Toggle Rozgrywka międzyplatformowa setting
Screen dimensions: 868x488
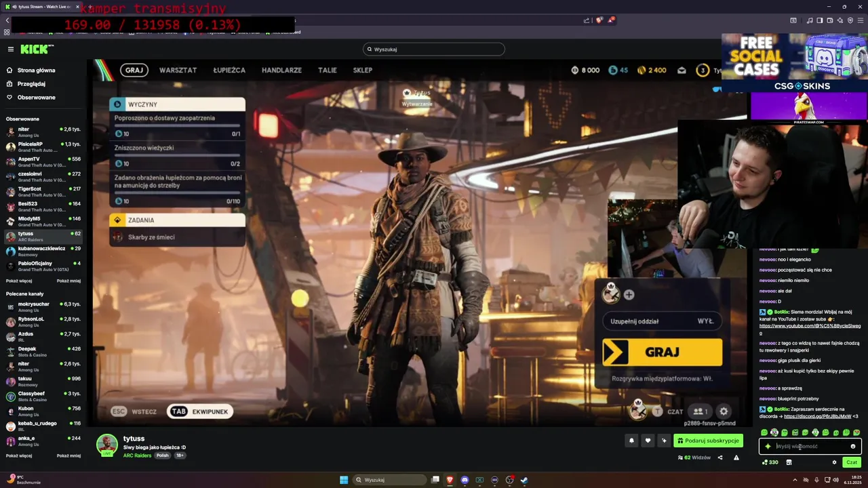pyautogui.click(x=662, y=379)
